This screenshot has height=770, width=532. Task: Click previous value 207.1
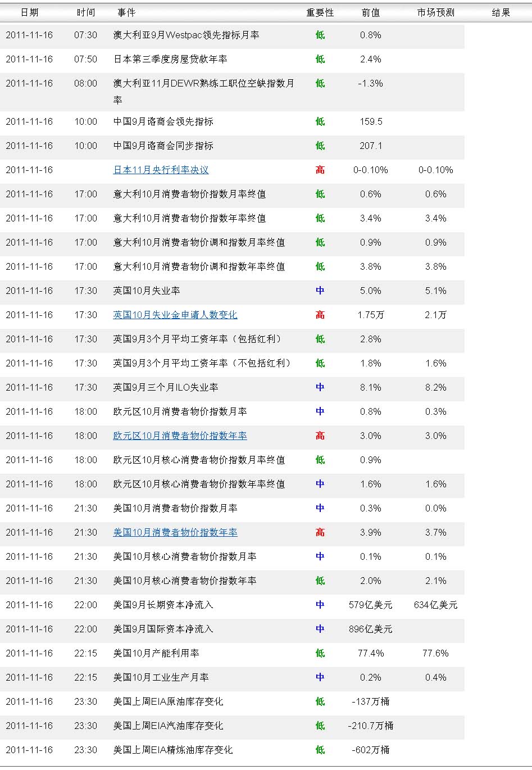(x=371, y=146)
